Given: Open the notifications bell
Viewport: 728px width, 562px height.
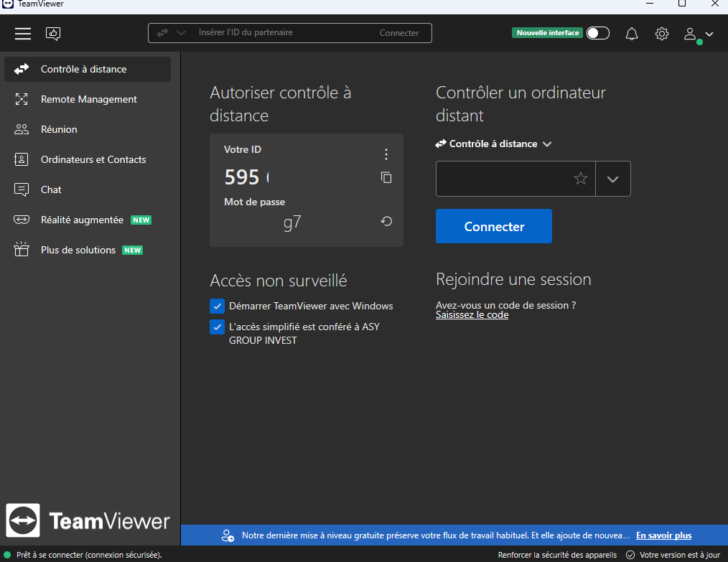Looking at the screenshot, I should [631, 34].
